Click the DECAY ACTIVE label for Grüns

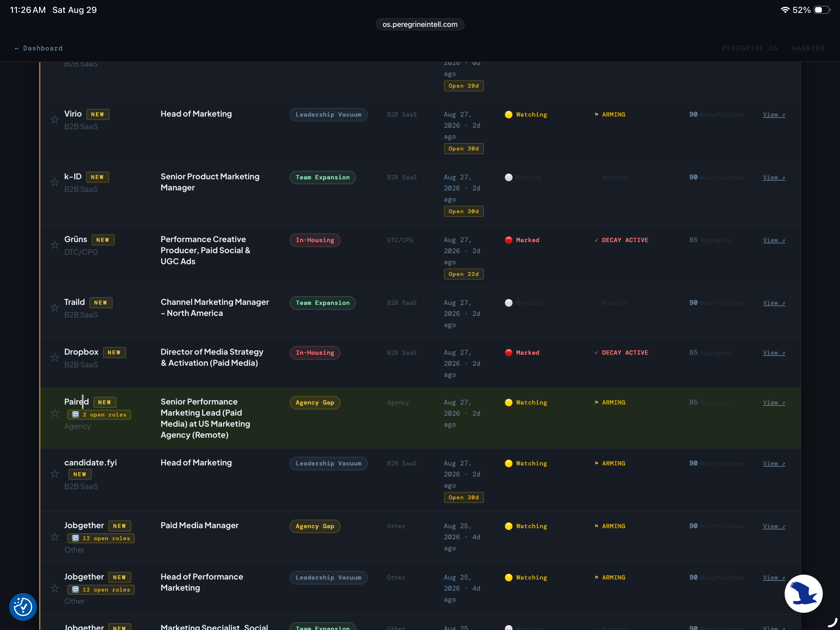(622, 240)
